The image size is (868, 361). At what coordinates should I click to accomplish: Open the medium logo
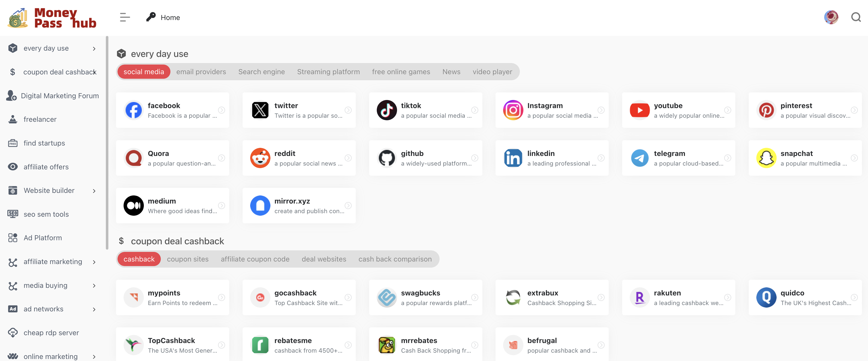pyautogui.click(x=134, y=205)
